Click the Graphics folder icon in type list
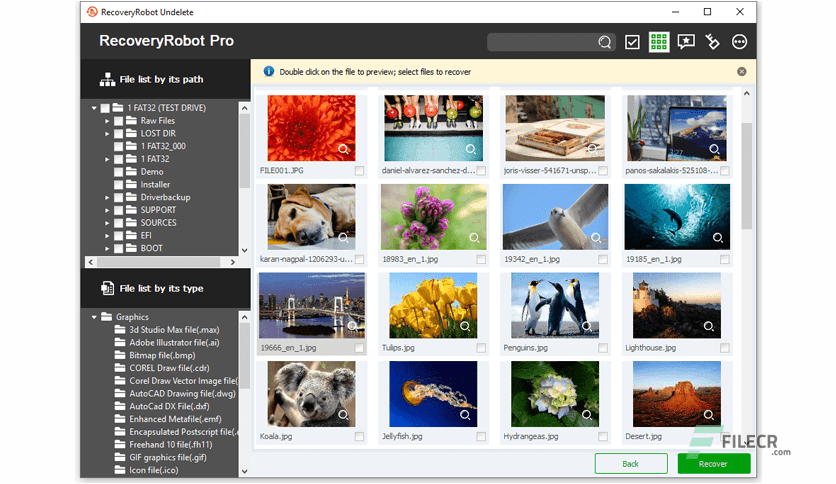 click(x=107, y=317)
